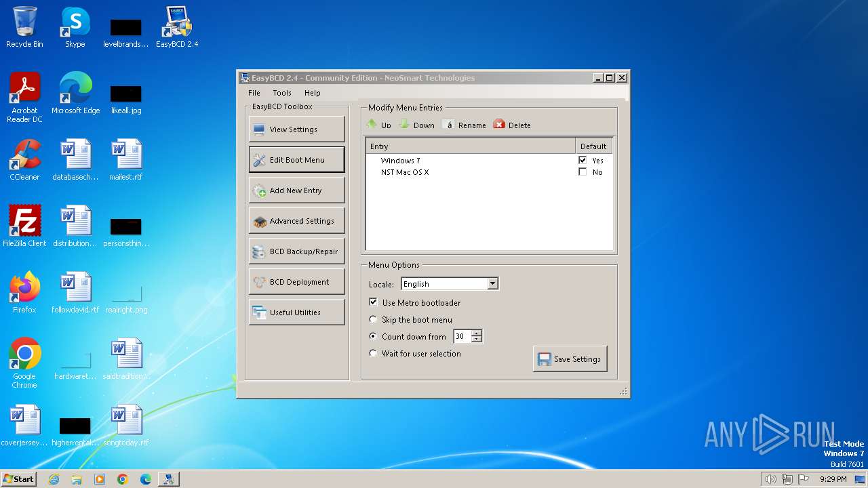868x488 pixels.
Task: Click the EasyBCD taskbar button
Action: pyautogui.click(x=168, y=479)
